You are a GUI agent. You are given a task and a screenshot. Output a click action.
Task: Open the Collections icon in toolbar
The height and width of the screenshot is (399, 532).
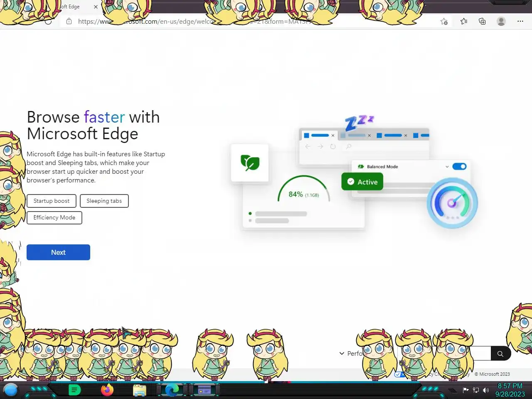(x=482, y=21)
